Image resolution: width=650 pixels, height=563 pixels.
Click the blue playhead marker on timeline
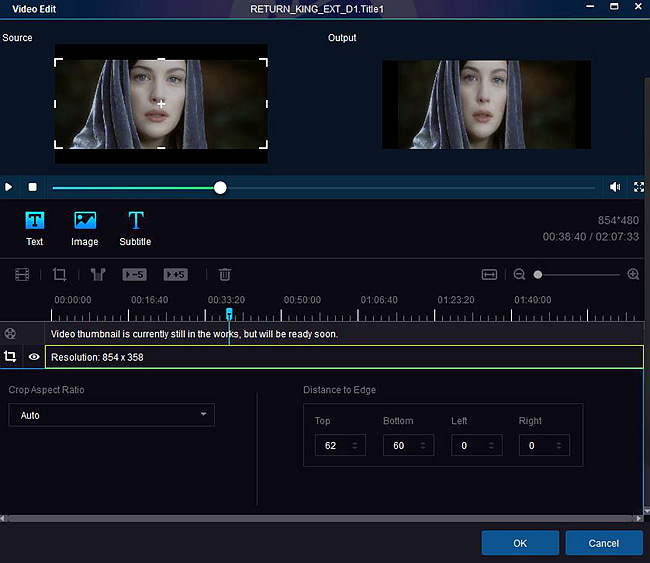(229, 314)
